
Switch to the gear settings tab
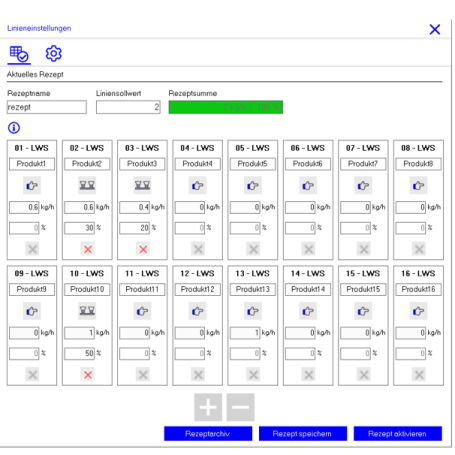(54, 54)
